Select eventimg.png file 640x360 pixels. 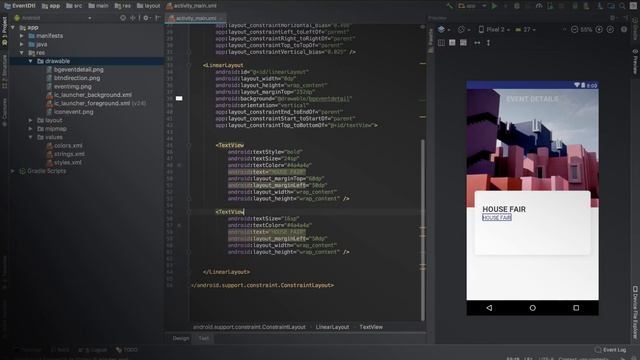click(69, 87)
